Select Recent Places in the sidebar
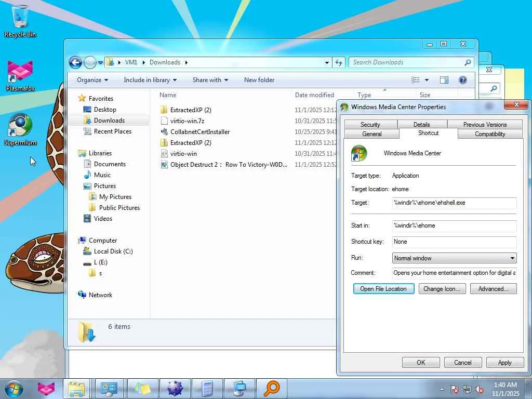The image size is (532, 399). pyautogui.click(x=112, y=131)
